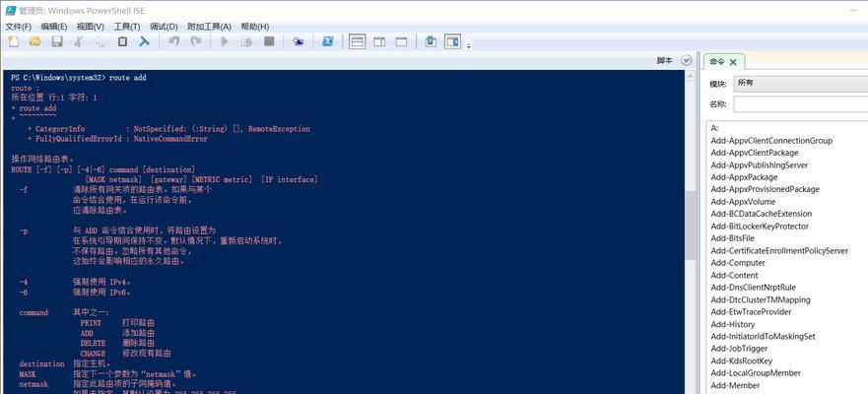
Task: Show the command window icon in the toolbar
Action: pos(431,41)
